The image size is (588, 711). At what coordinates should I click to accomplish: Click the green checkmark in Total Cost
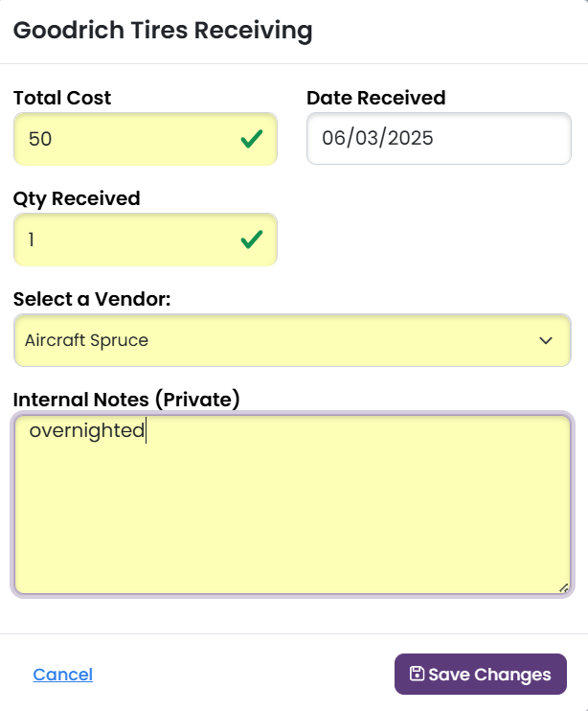252,139
